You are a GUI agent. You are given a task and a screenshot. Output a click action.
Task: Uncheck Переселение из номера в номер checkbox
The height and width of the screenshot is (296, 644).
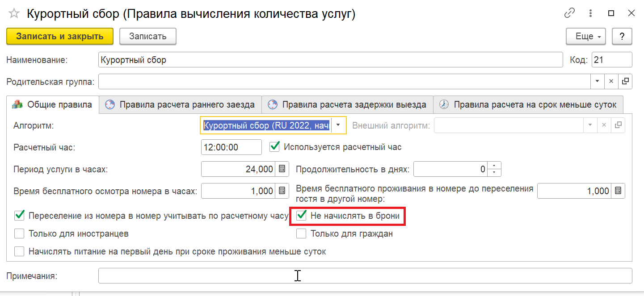[x=19, y=216]
